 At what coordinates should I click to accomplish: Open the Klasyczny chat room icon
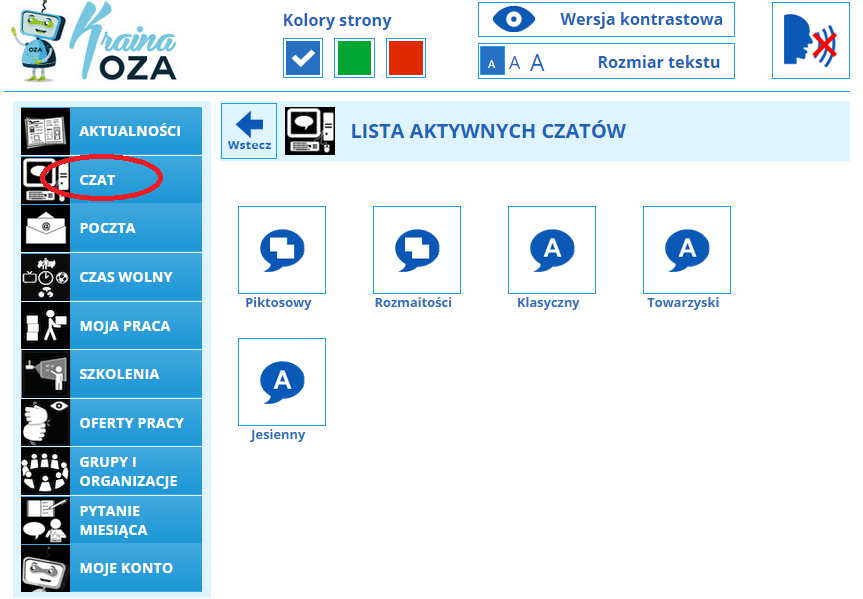[551, 249]
